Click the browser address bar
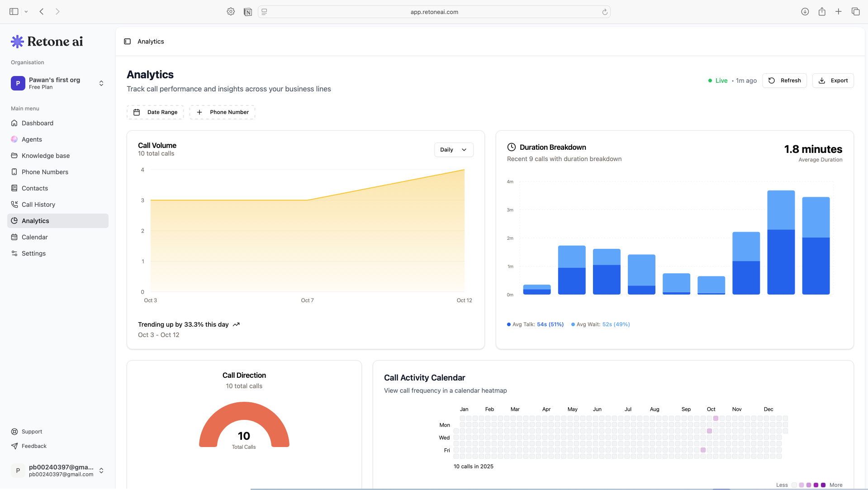Image resolution: width=868 pixels, height=490 pixels. click(434, 12)
